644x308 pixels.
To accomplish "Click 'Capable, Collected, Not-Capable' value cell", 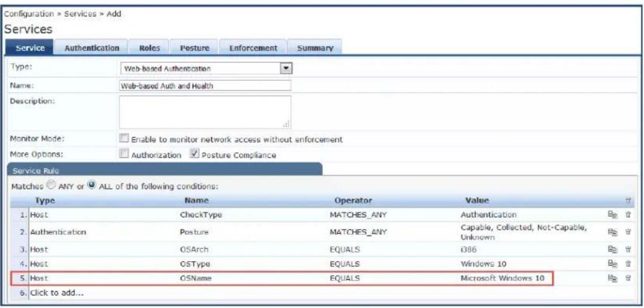I will [524, 232].
